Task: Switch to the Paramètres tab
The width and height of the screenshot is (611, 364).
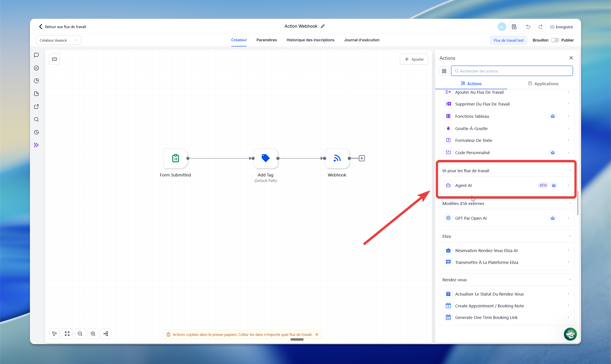Action: click(266, 40)
